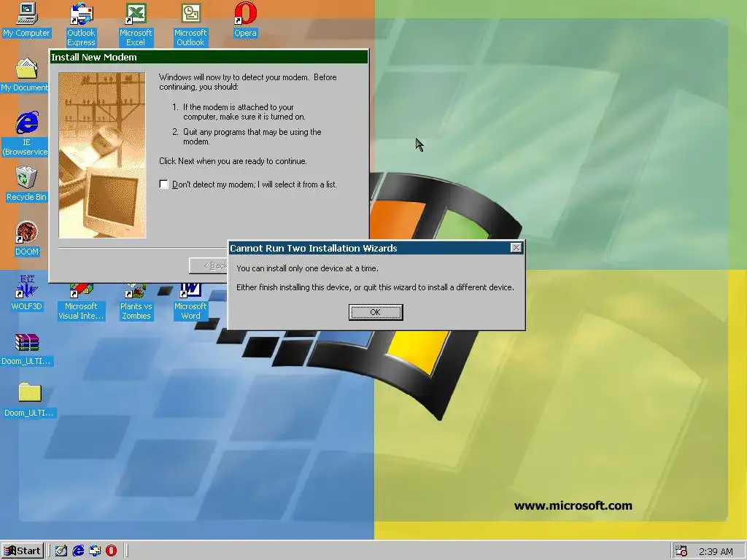Enable 'Don't detect my modem' checkbox
Image resolution: width=747 pixels, height=560 pixels.
tap(164, 184)
